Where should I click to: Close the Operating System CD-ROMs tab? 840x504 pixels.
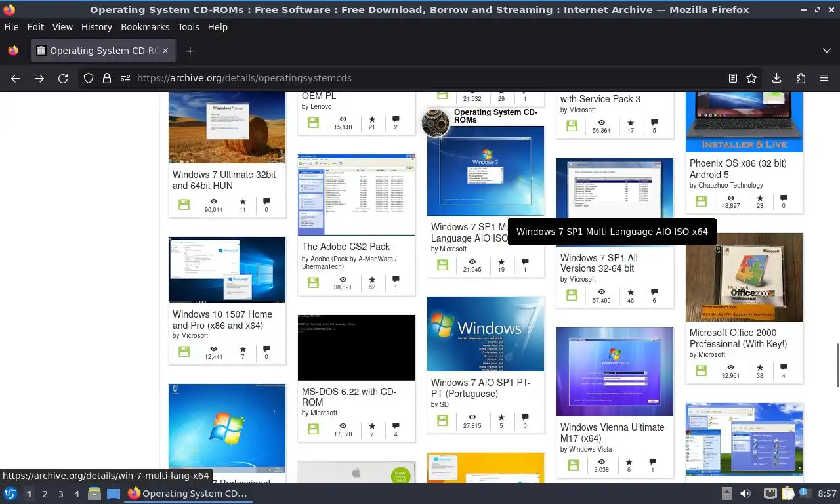tap(165, 51)
